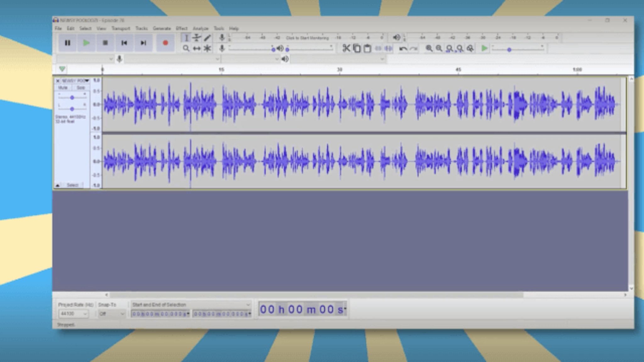This screenshot has height=362, width=644.
Task: Click the Pause button
Action: (x=67, y=43)
